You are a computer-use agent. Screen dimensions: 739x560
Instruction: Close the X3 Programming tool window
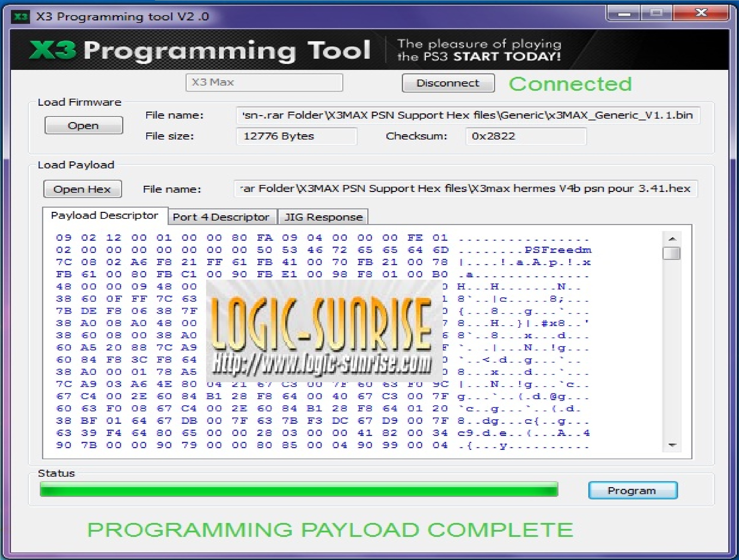click(701, 13)
